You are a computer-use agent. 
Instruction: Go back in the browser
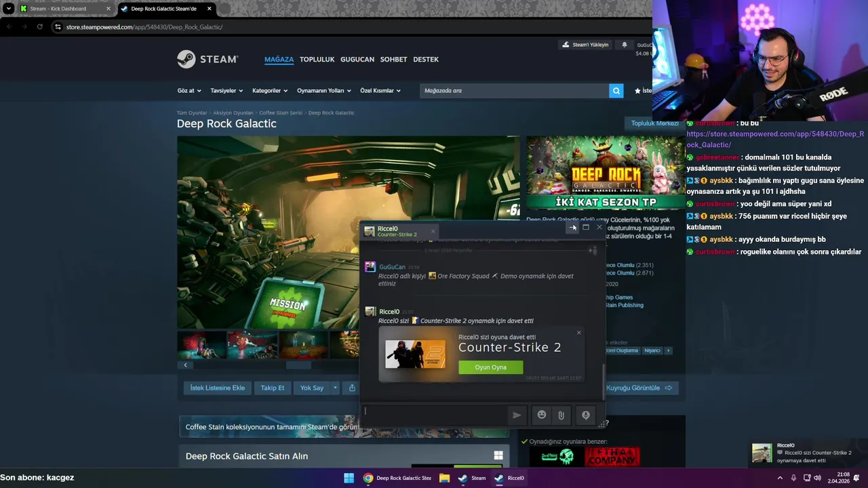click(x=9, y=26)
